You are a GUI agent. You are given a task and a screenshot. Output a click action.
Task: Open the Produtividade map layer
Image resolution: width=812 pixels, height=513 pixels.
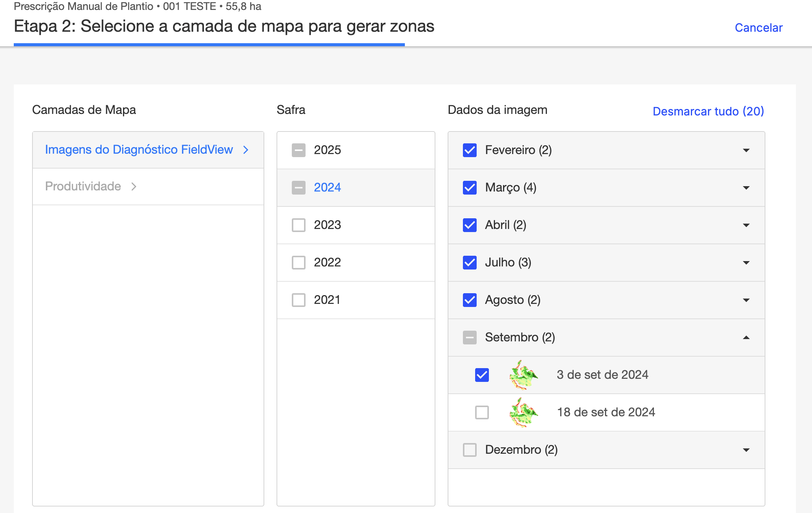(83, 187)
